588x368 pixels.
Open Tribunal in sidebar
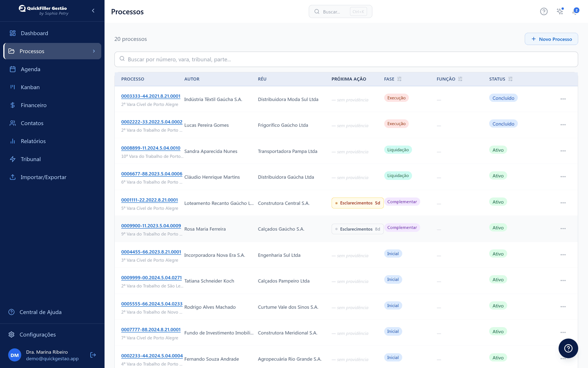point(52,159)
